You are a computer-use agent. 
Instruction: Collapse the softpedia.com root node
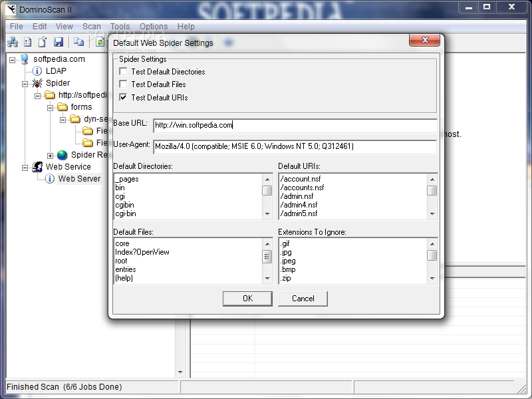pos(12,60)
